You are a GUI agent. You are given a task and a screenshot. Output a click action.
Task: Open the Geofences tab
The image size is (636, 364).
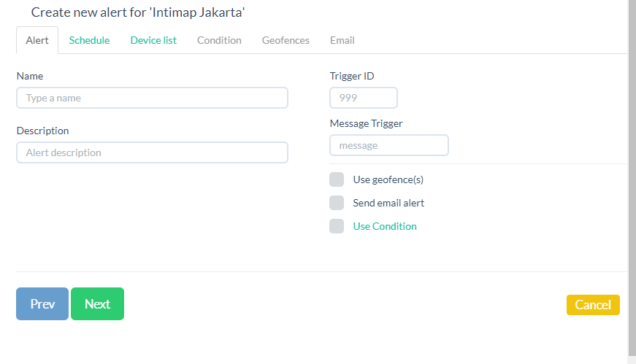tap(286, 40)
